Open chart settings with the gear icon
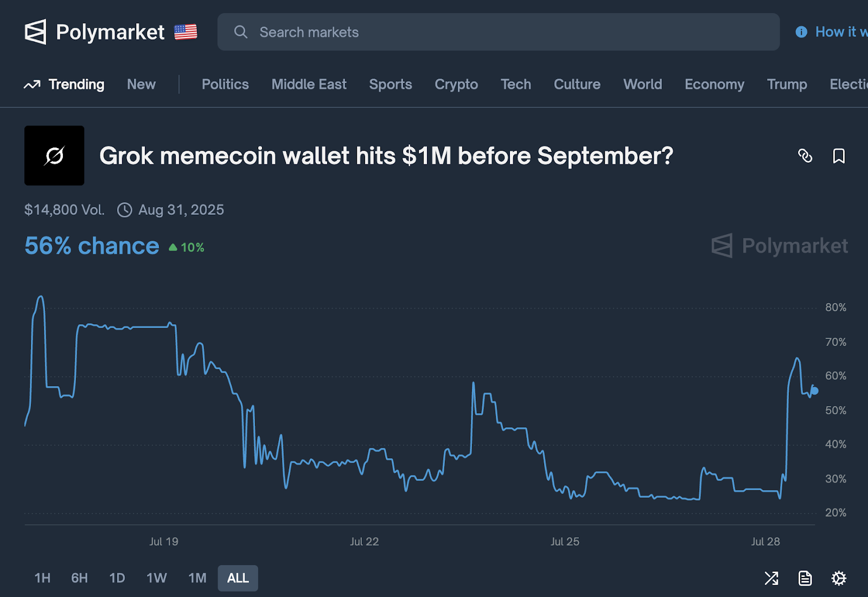The width and height of the screenshot is (868, 597). click(x=839, y=578)
